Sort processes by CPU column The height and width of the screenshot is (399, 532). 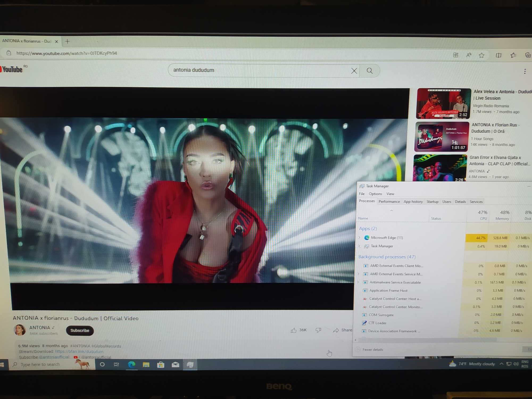477,215
